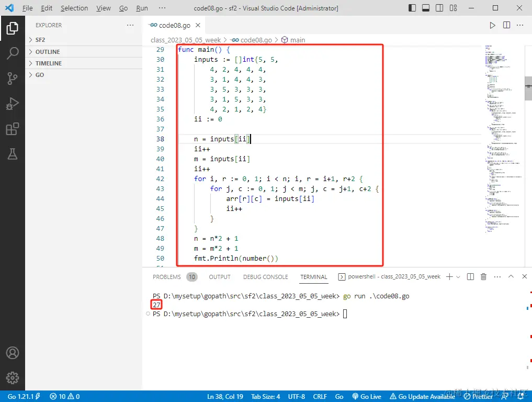Click the main function breadcrumb

[x=293, y=40]
